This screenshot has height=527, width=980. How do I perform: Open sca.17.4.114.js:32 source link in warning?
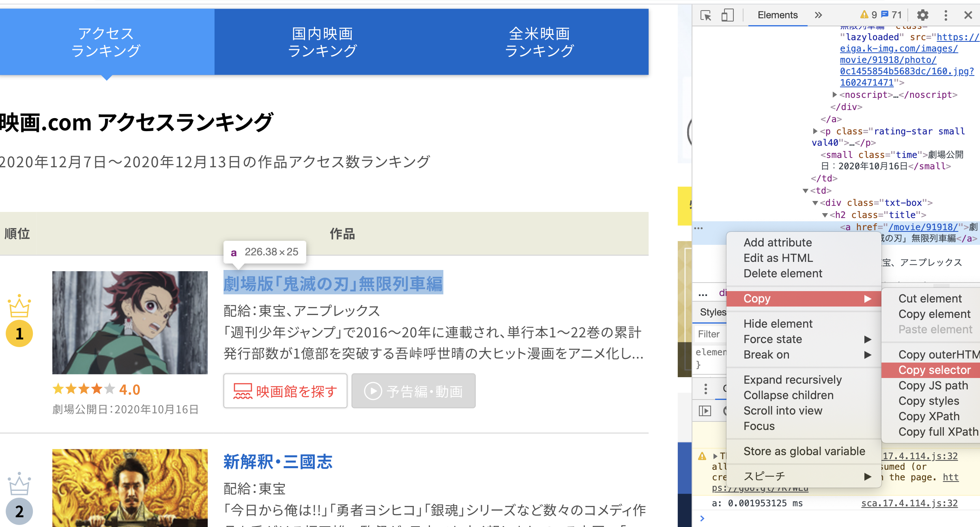(920, 456)
